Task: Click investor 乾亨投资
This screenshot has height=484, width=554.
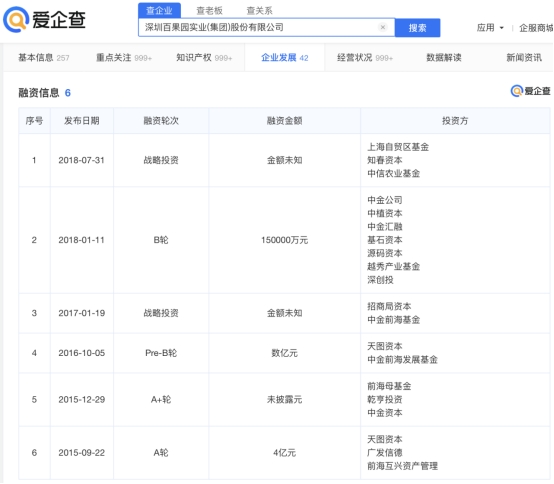Action: click(x=385, y=400)
